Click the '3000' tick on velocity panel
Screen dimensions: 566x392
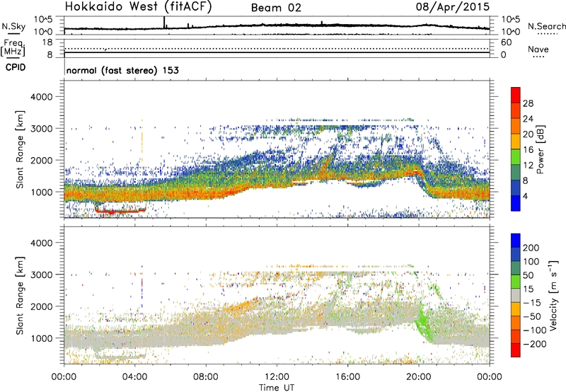41,275
